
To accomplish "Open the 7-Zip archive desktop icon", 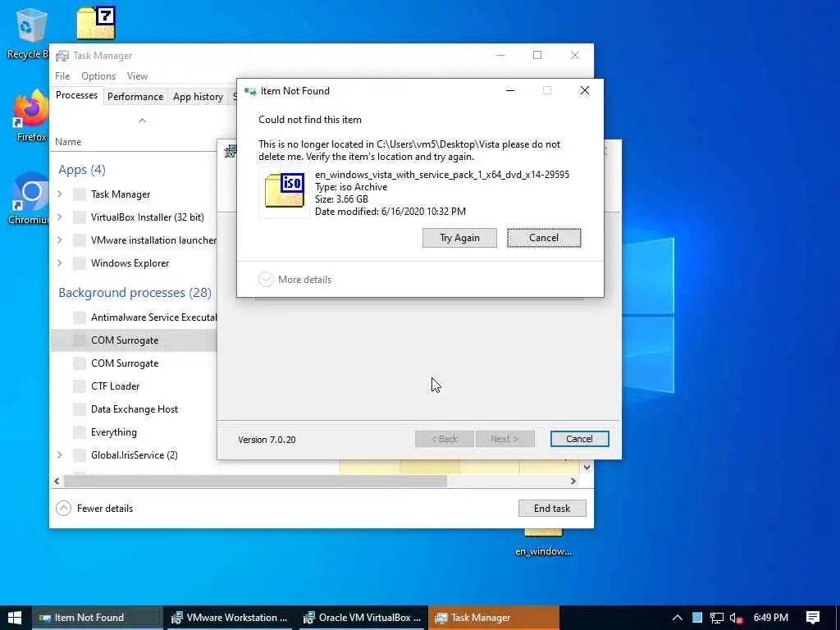I will click(96, 22).
